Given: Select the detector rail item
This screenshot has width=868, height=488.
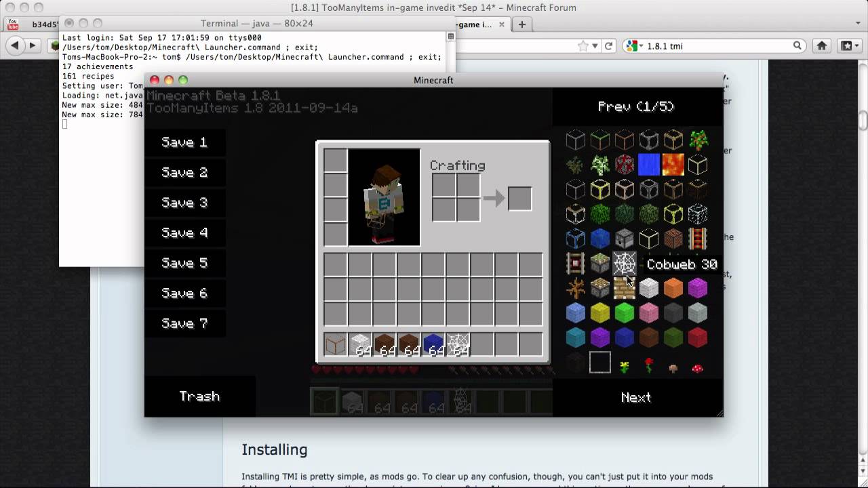Looking at the screenshot, I should (576, 264).
